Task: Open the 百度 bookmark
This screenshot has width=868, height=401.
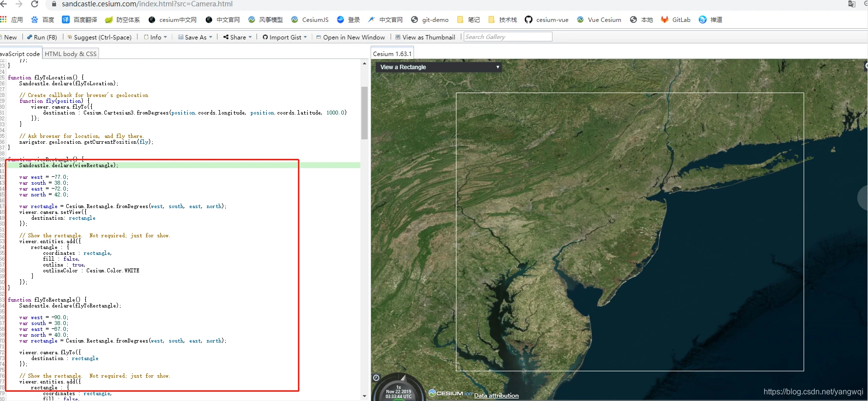Action: (42, 19)
